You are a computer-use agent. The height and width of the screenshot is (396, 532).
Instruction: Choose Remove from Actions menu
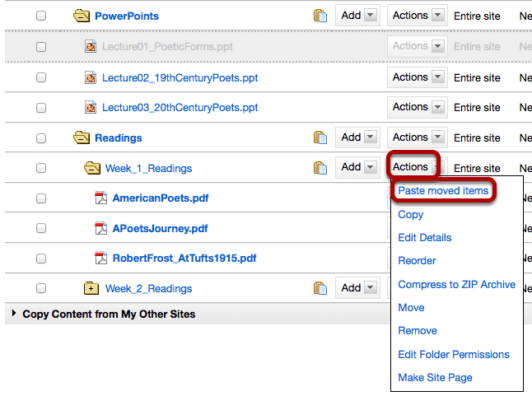(418, 331)
